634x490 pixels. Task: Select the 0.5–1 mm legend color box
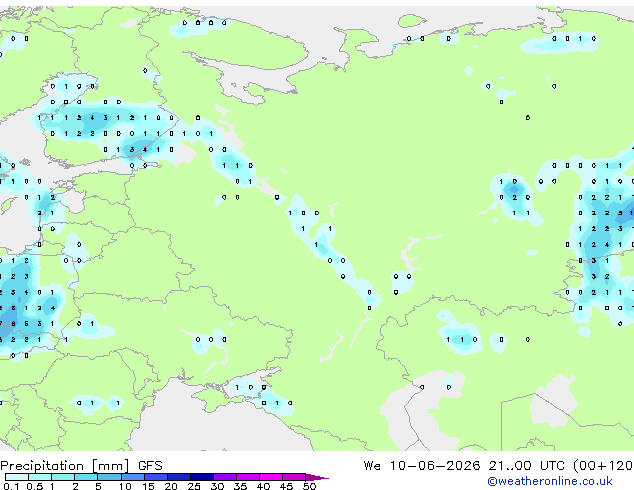(x=40, y=477)
